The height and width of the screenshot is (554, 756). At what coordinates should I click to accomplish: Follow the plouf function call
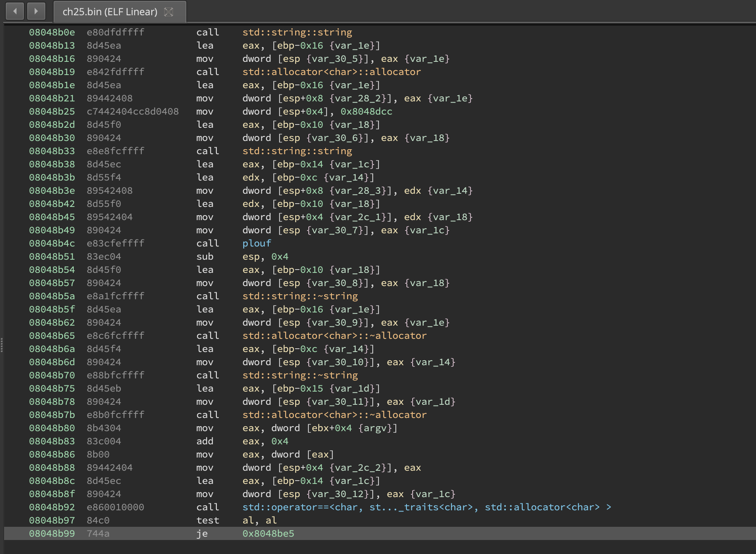pos(256,243)
